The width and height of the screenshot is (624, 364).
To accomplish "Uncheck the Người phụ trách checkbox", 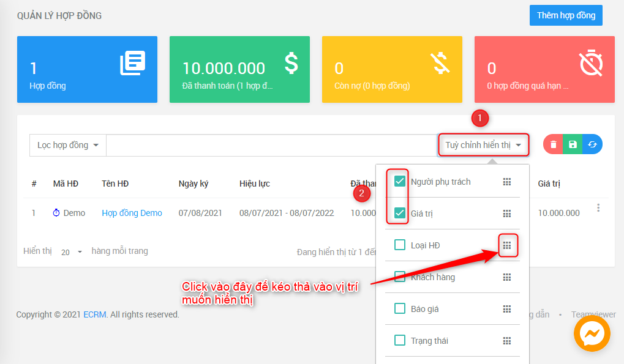I will point(400,182).
